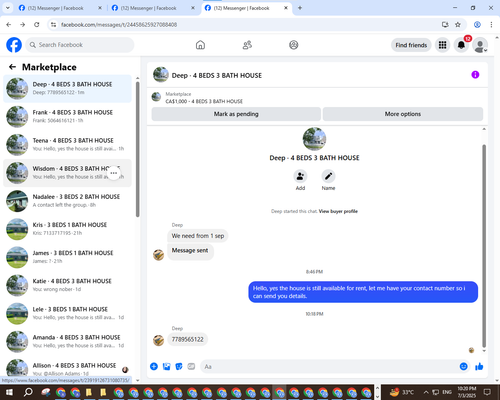500x400 pixels.
Task: Go back from the Marketplace list
Action: coord(12,67)
